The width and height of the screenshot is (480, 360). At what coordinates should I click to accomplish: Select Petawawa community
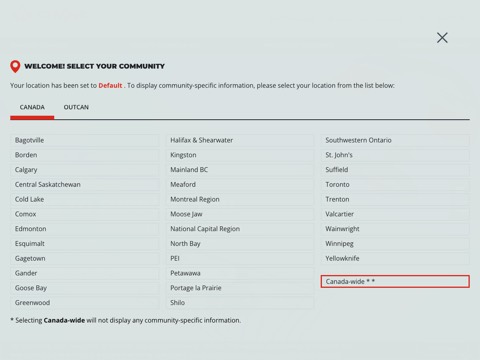pyautogui.click(x=240, y=273)
